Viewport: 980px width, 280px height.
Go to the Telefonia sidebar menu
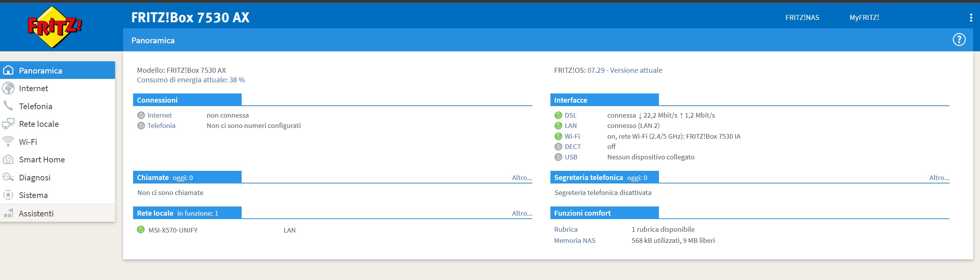[x=58, y=106]
